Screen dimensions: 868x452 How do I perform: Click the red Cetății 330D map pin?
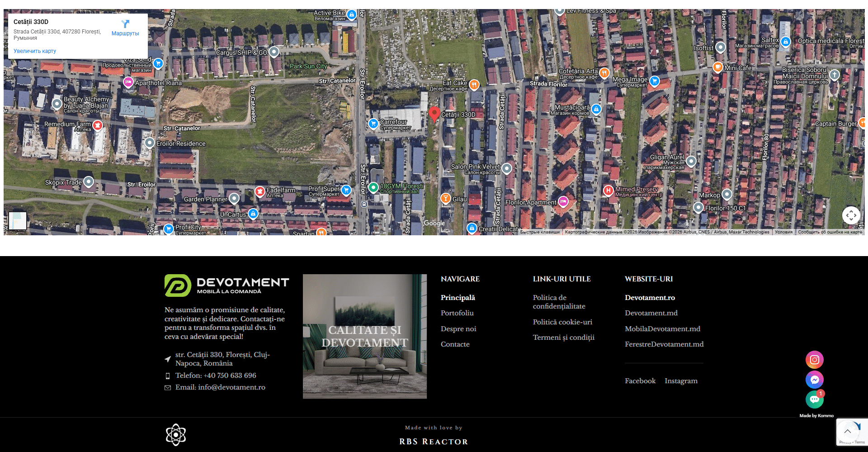[434, 114]
